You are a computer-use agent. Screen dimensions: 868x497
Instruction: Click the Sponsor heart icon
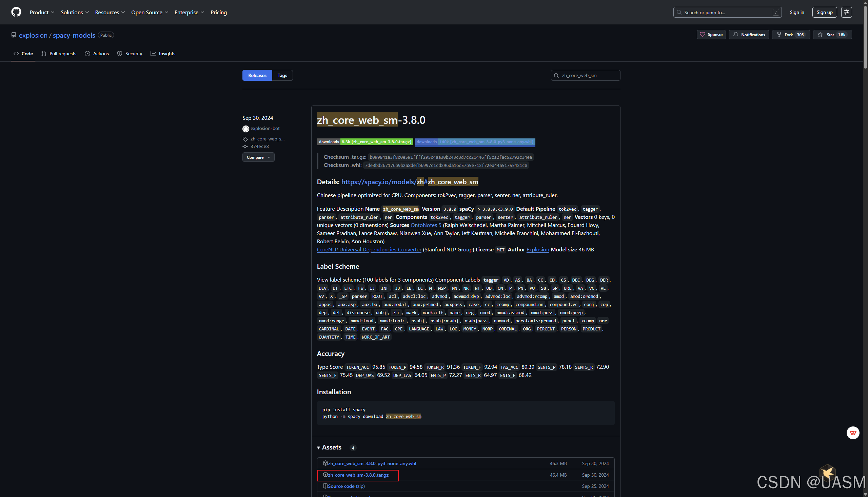[703, 35]
